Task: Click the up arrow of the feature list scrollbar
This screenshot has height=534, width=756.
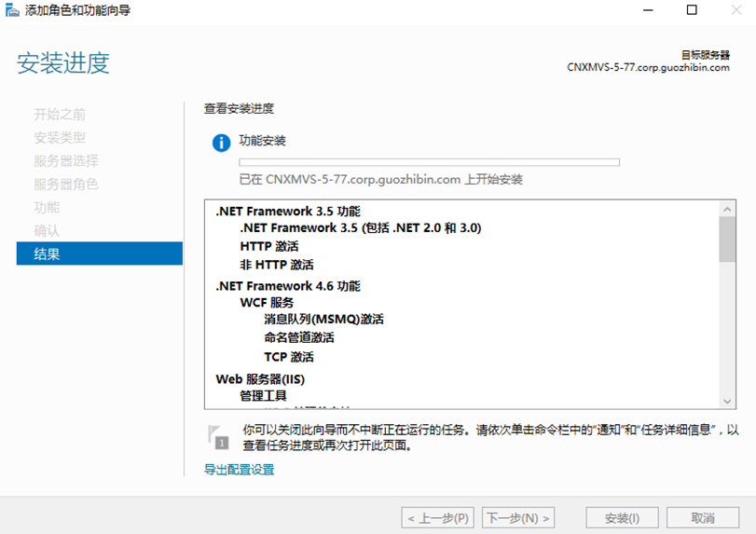Action: [x=727, y=209]
